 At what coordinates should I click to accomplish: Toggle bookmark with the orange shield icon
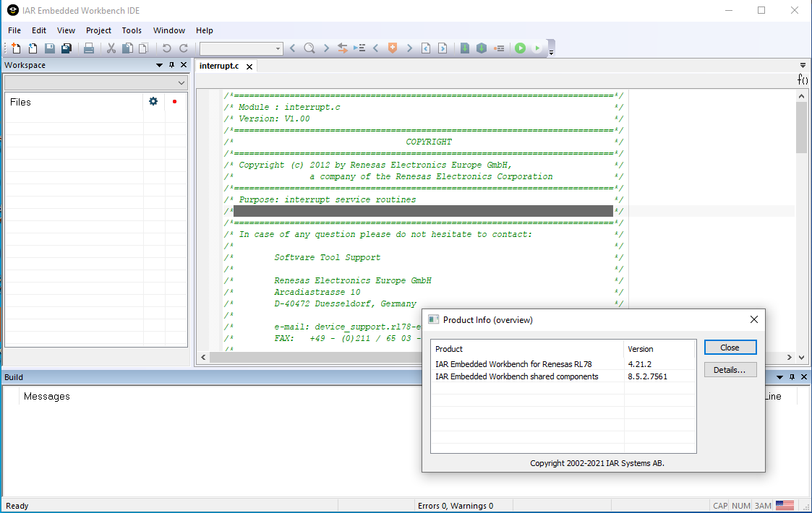pos(393,48)
